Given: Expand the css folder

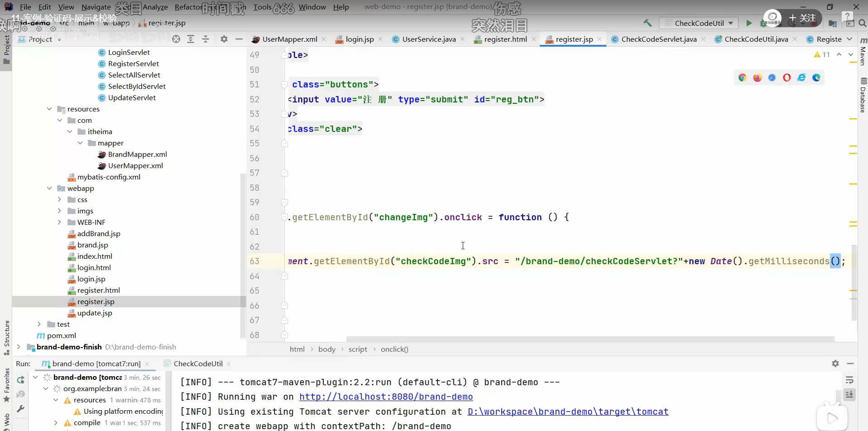Looking at the screenshot, I should pos(59,199).
